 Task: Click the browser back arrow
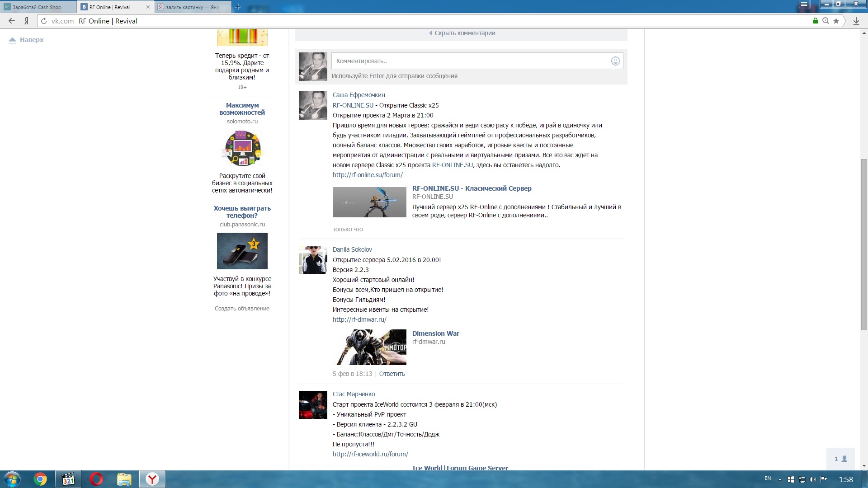coord(12,21)
